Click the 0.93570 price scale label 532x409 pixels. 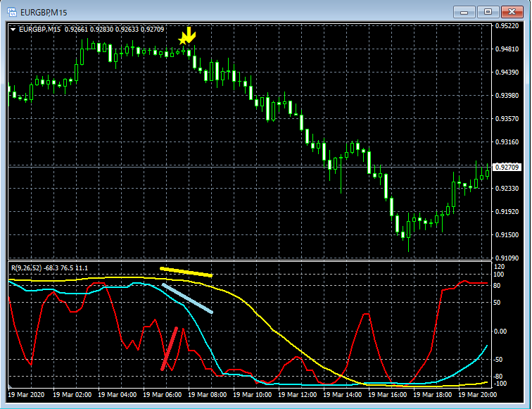(507, 119)
